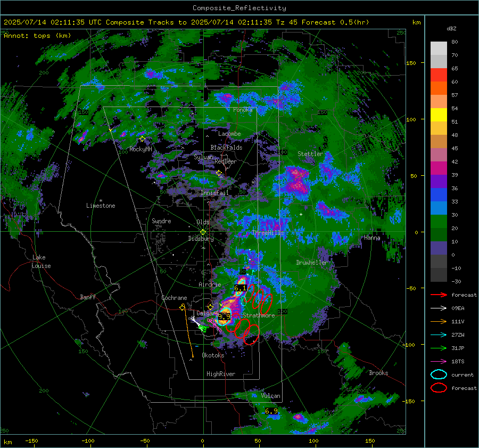Click the storm top label 9.9
This screenshot has width=479, height=448.
point(224,316)
